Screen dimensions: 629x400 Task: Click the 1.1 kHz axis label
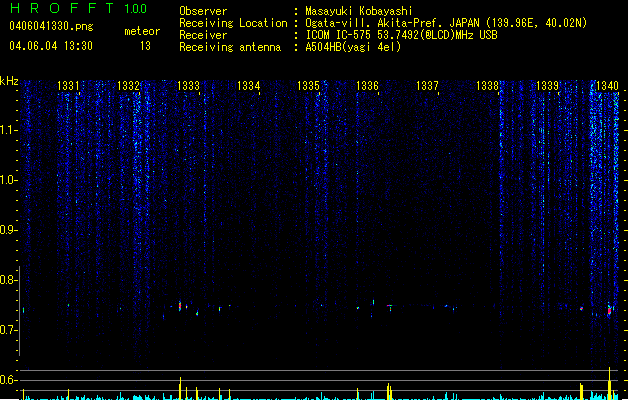8,130
